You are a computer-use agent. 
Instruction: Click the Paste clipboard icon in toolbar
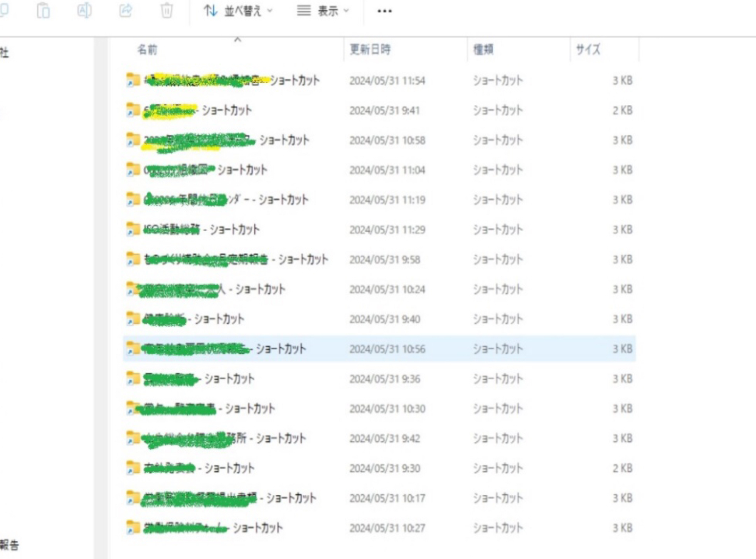43,10
